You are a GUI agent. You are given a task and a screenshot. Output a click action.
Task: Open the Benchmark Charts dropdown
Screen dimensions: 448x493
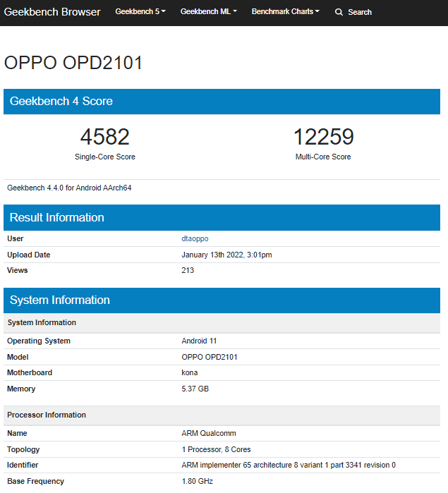pos(285,12)
